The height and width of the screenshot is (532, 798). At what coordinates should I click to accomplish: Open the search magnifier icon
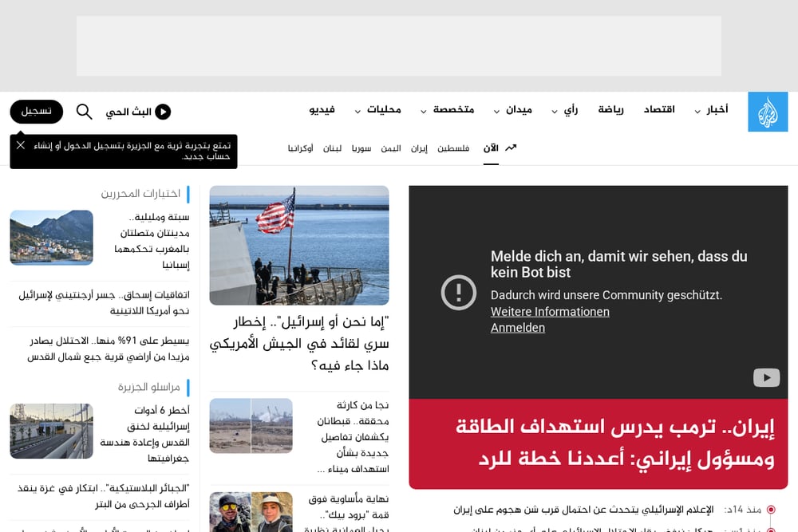click(84, 112)
